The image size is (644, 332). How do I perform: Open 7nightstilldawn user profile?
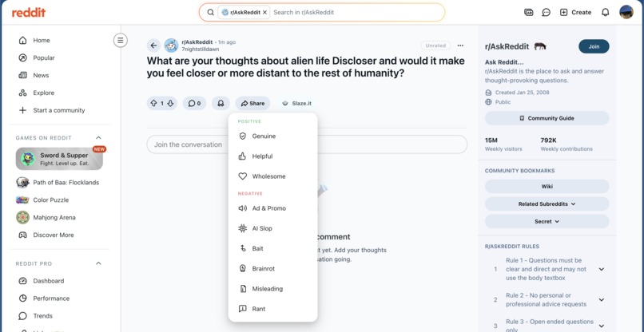pos(200,49)
